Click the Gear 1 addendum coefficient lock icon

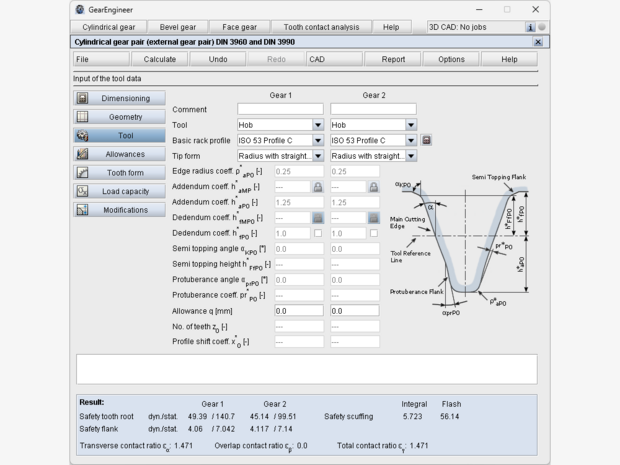318,187
